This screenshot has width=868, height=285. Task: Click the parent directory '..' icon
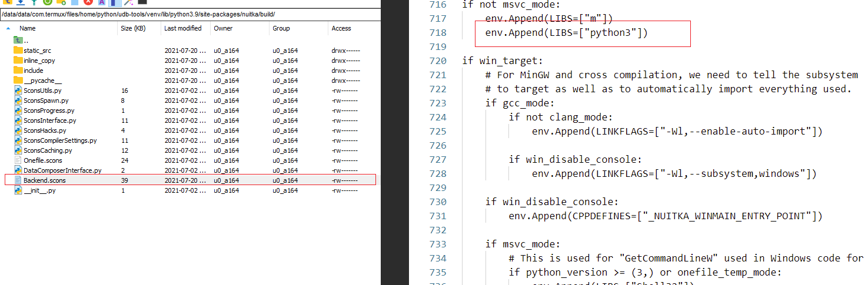coord(18,40)
